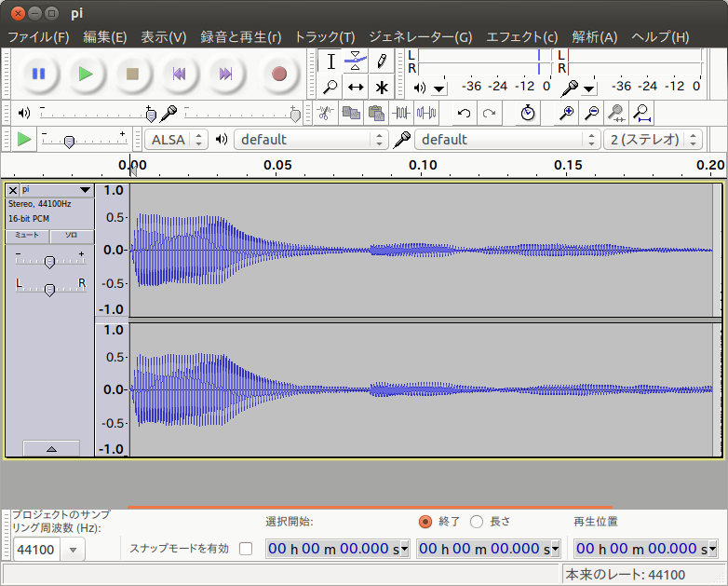
Task: Enable the snap mode checkbox
Action: pyautogui.click(x=246, y=549)
